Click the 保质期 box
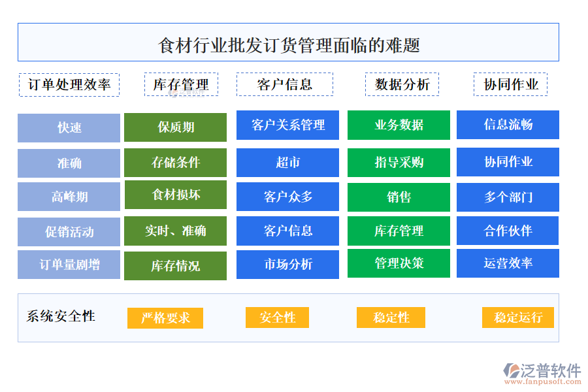The width and height of the screenshot is (588, 392). [176, 127]
